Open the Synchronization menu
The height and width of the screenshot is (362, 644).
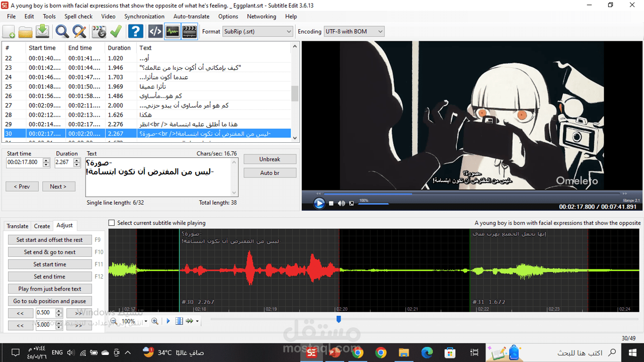144,16
